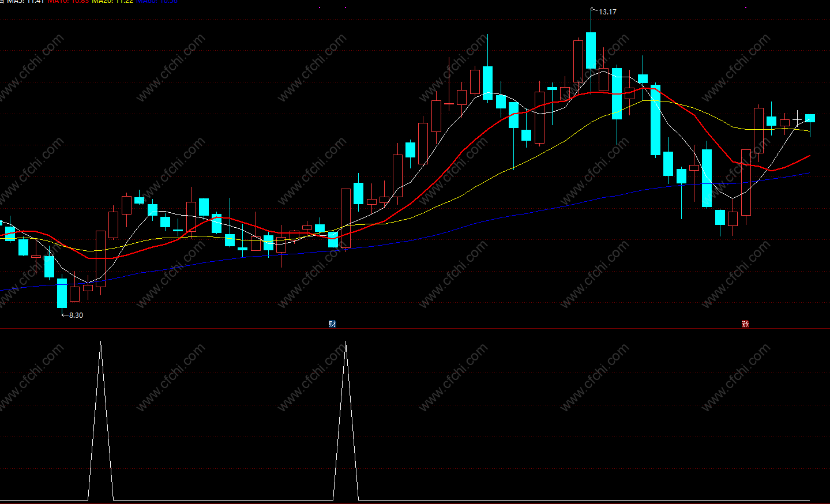Select the yellow MA20 value label

coord(112,1)
